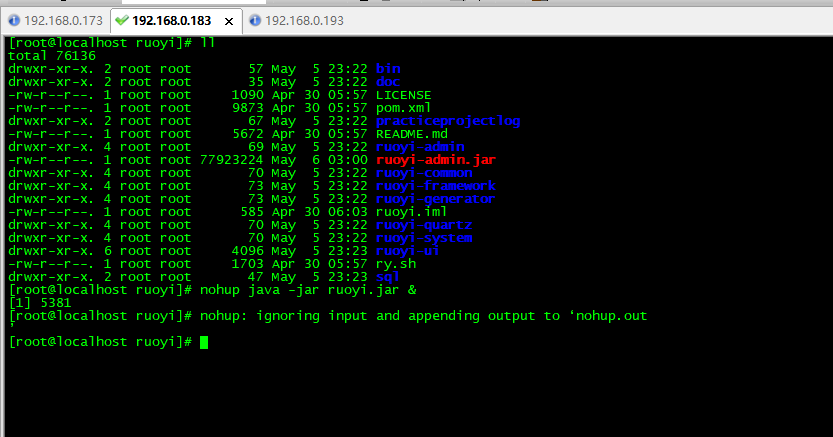Click the 'pom.xml' file name
Image resolution: width=833 pixels, height=437 pixels.
click(403, 108)
